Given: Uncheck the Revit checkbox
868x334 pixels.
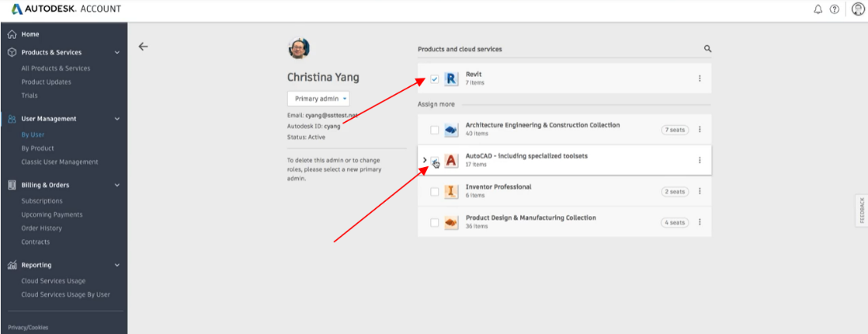Looking at the screenshot, I should (435, 79).
